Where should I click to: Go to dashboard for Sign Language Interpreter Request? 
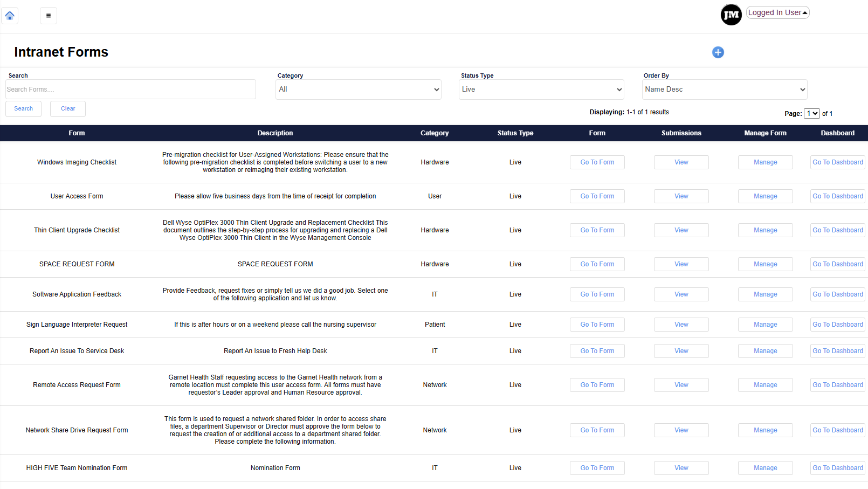point(838,325)
